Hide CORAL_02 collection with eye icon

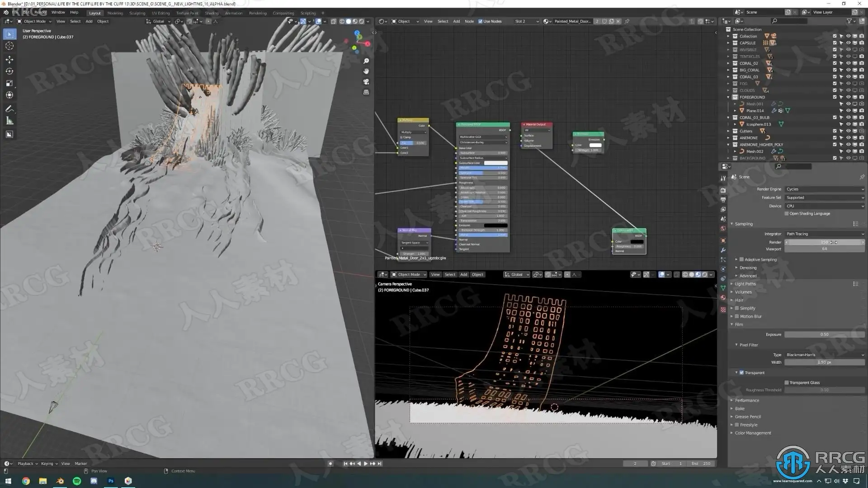click(848, 63)
